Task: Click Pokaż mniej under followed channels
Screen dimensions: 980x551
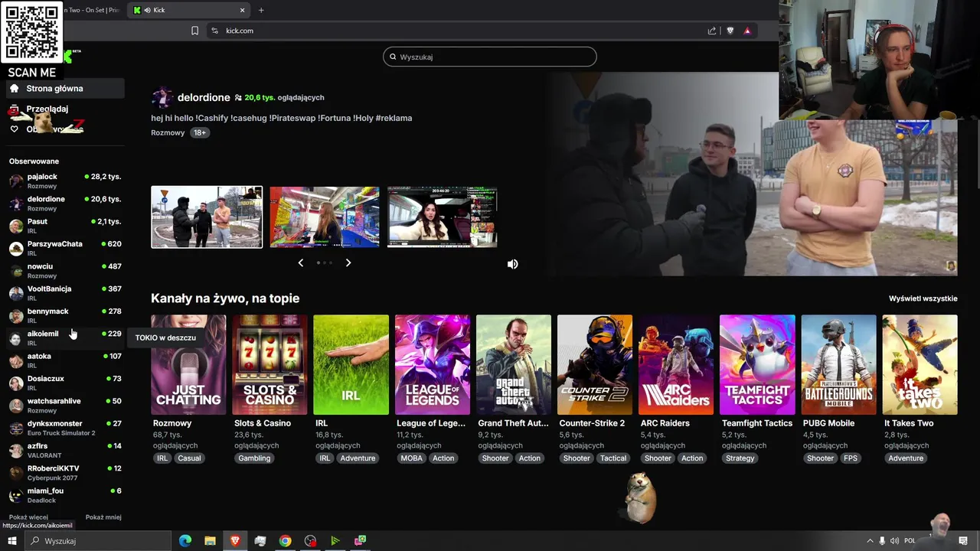Action: pyautogui.click(x=103, y=517)
